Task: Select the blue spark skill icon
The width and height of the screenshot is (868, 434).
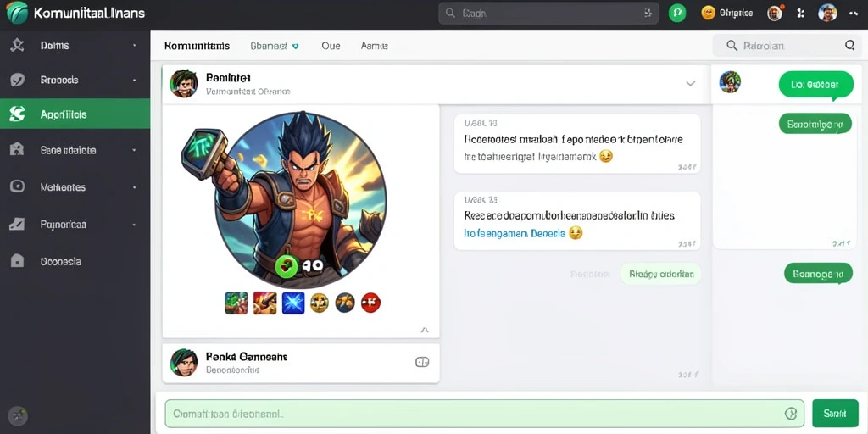Action: point(293,303)
